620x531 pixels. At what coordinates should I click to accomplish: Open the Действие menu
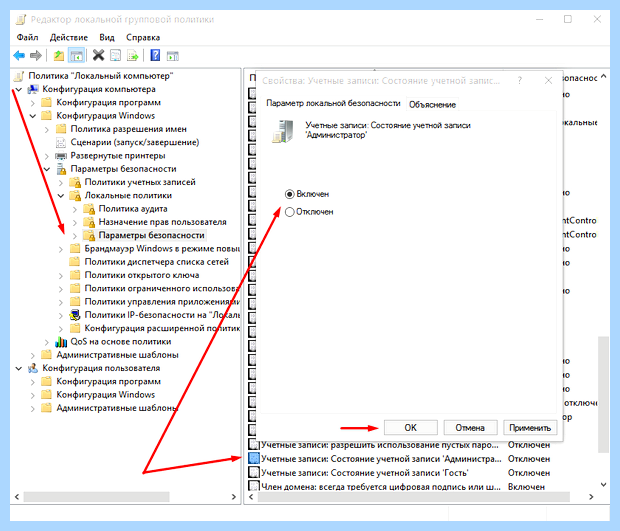(69, 38)
